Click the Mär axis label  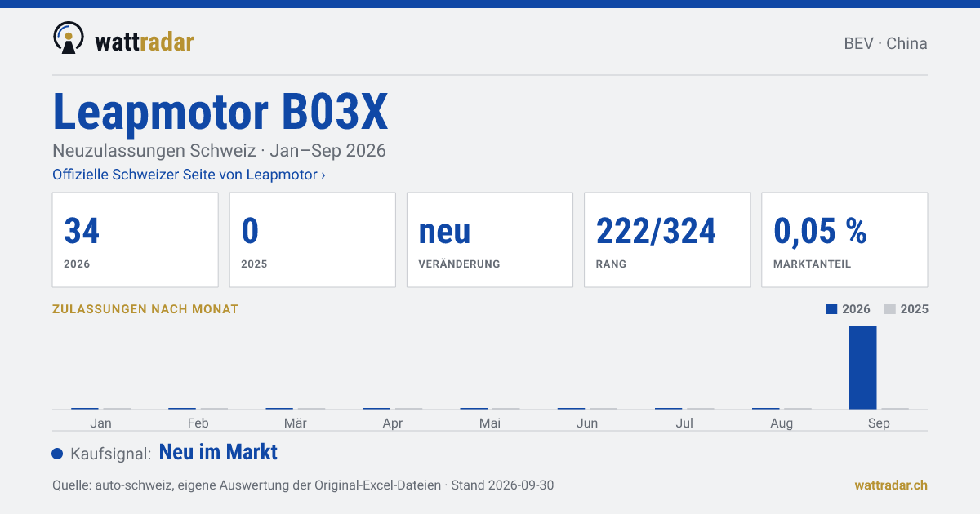click(x=296, y=423)
